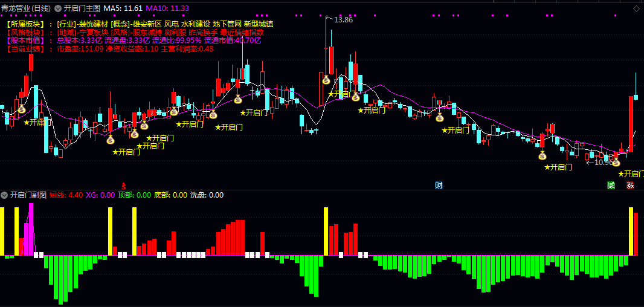Viewport: 644px width, 307px height.
Task: Open the dropdown arrow beside 开启门副图
Action: click(4, 195)
